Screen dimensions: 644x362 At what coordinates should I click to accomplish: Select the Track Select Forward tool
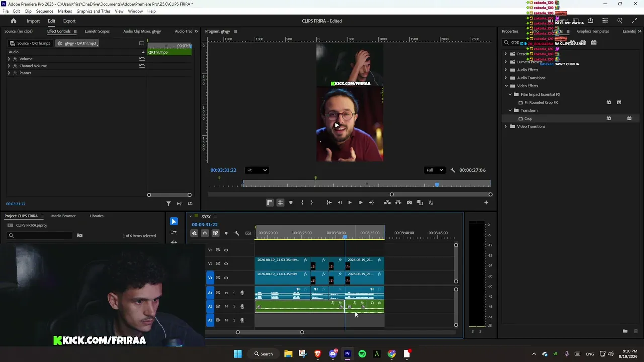(x=174, y=232)
